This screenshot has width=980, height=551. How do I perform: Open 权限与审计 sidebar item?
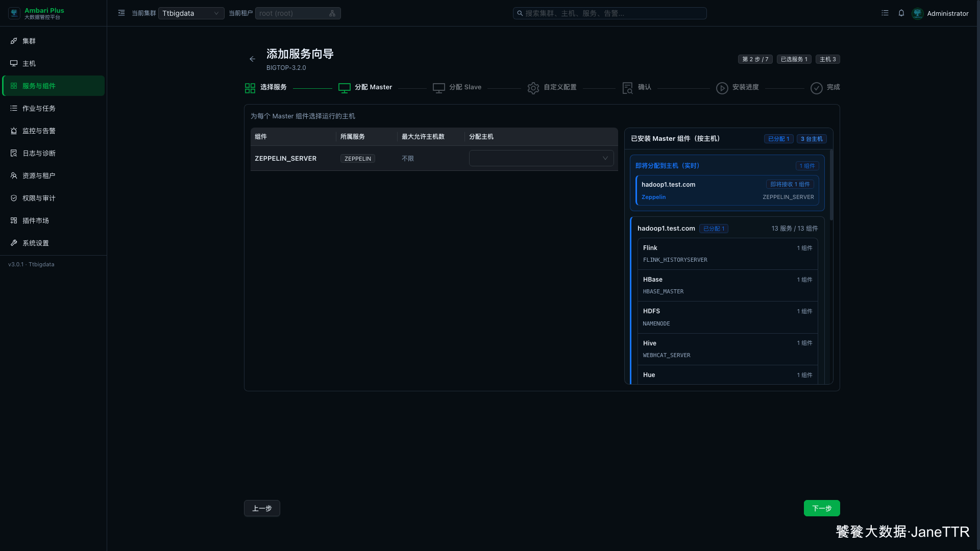(x=54, y=198)
